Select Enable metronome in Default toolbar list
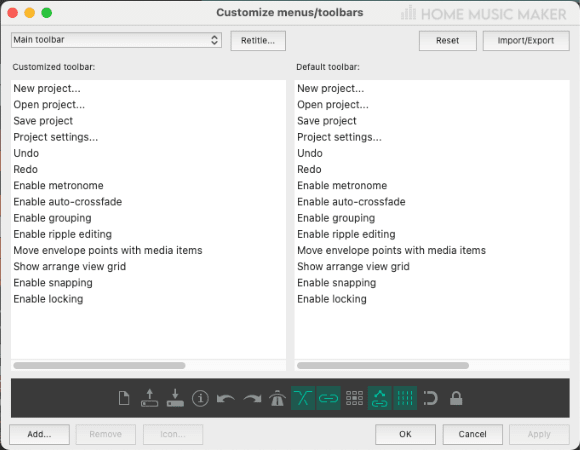 click(432, 186)
